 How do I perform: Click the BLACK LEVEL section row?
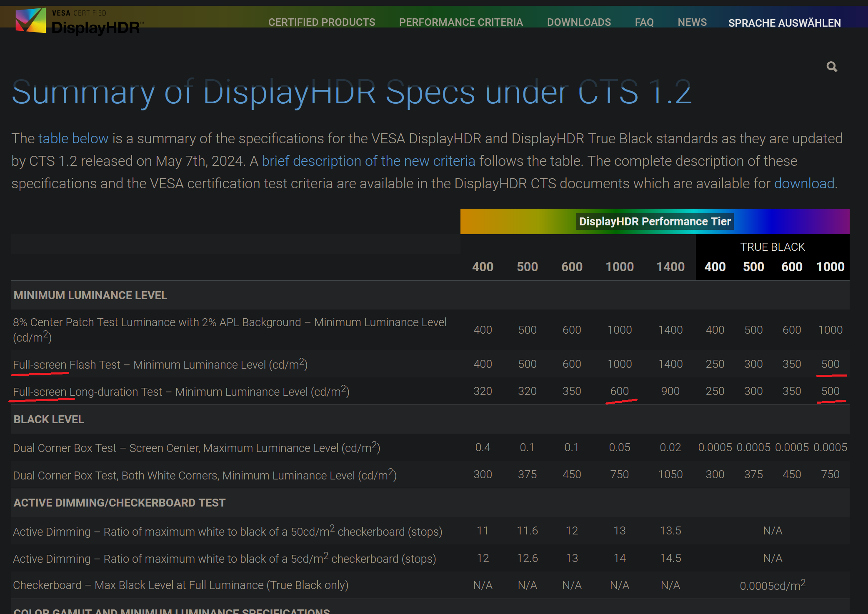pos(49,419)
